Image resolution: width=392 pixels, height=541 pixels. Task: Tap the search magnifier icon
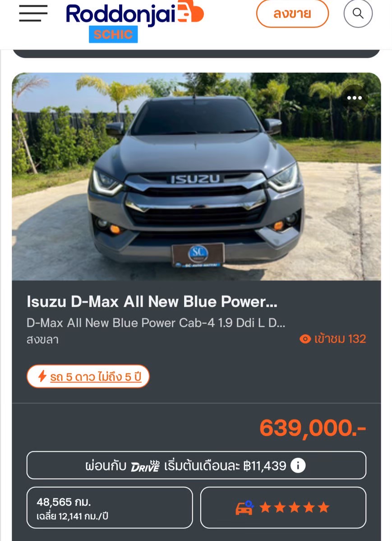tap(358, 14)
